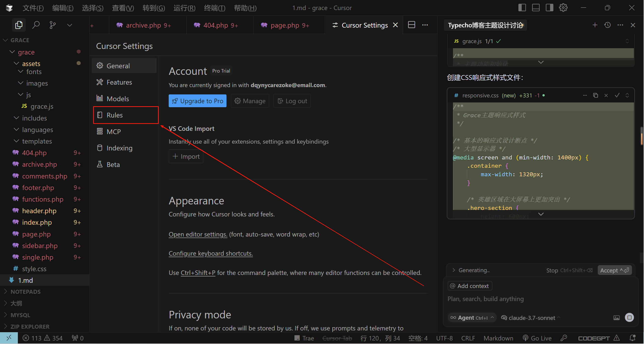This screenshot has height=344, width=644.
Task: Attach an image to the chat
Action: [x=616, y=318]
